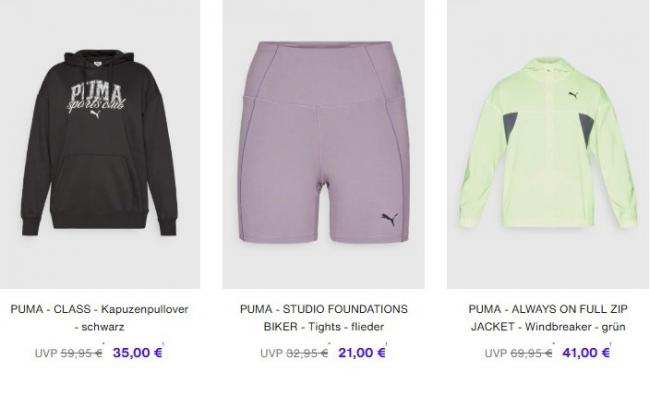Select the 21,00 € sale price
Image resolution: width=650 pixels, height=408 pixels.
tap(362, 352)
